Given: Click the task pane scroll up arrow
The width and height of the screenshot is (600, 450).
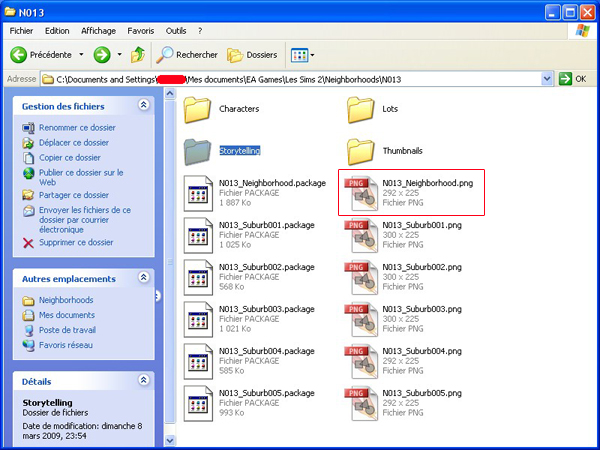Looking at the screenshot, I should 170,93.
